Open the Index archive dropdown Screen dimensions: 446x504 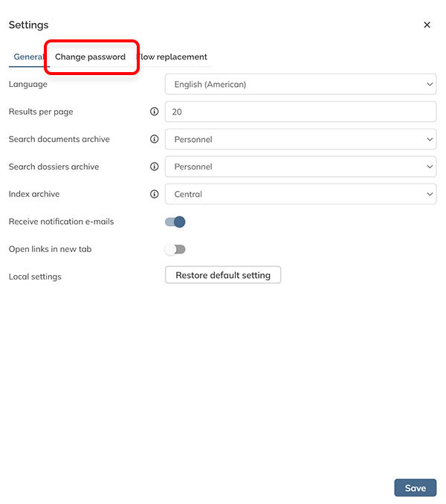tap(300, 194)
